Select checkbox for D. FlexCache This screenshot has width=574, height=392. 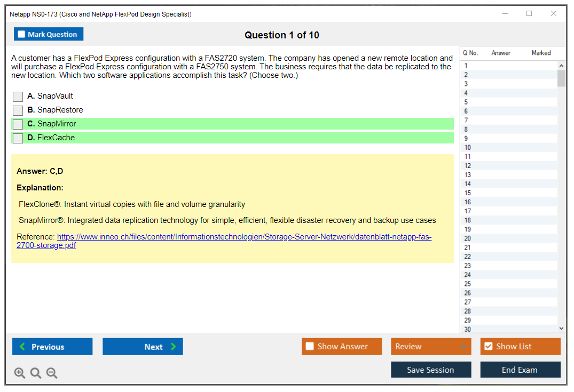click(18, 138)
